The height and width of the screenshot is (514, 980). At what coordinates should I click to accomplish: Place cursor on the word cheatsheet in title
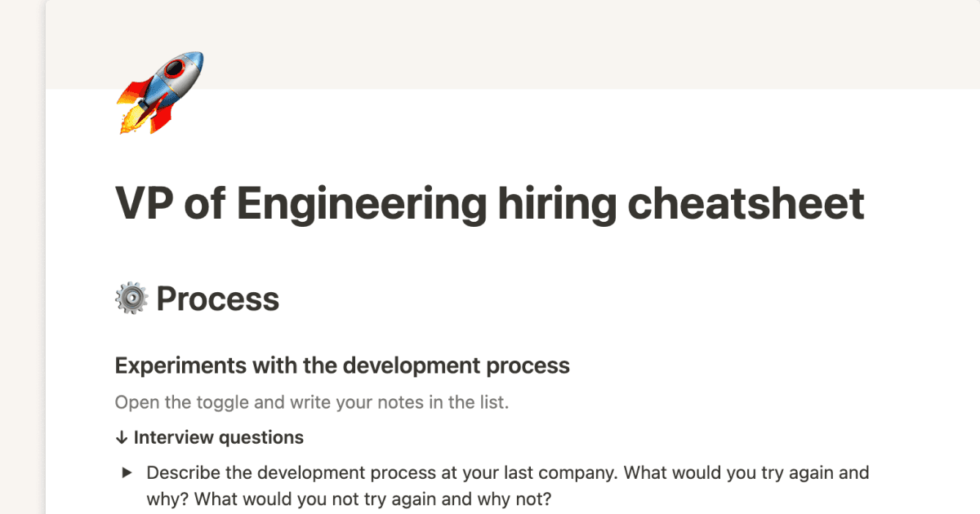746,203
